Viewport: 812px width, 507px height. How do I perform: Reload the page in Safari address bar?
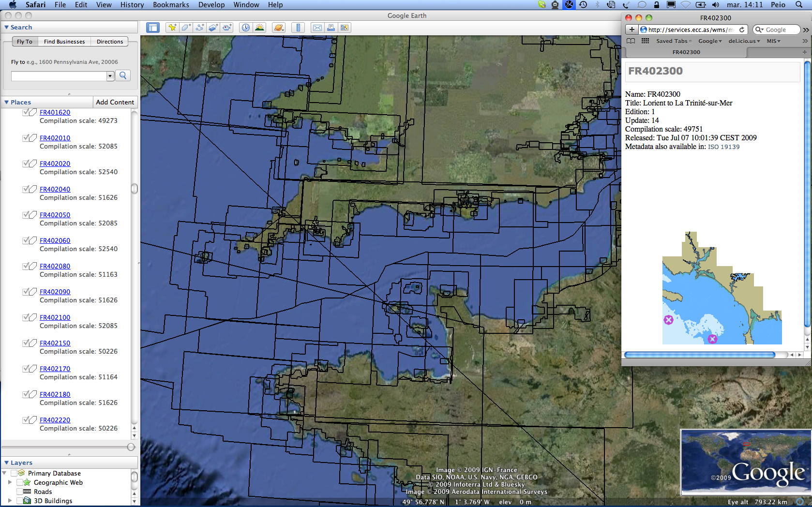(742, 30)
